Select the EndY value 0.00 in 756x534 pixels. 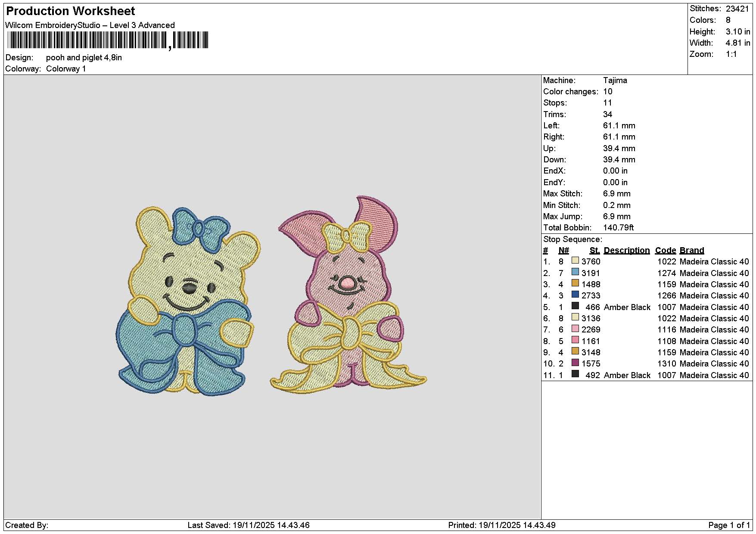pos(615,182)
